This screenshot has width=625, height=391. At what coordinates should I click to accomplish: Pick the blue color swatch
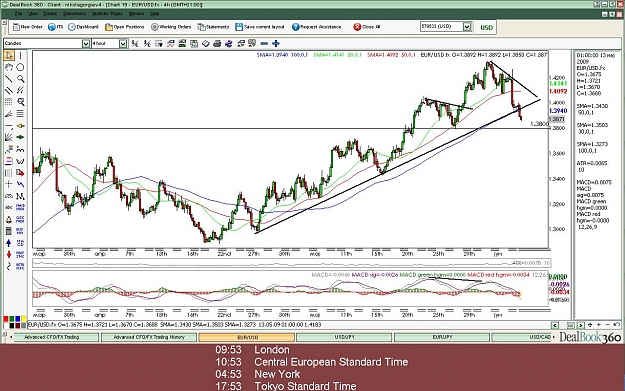pyautogui.click(x=18, y=319)
